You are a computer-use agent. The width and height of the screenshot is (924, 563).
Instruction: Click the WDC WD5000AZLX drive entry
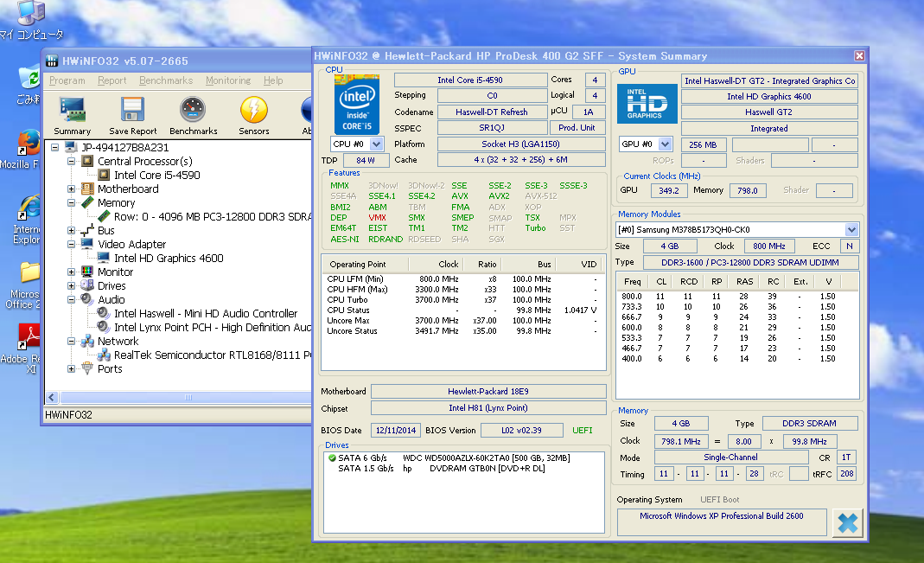486,458
